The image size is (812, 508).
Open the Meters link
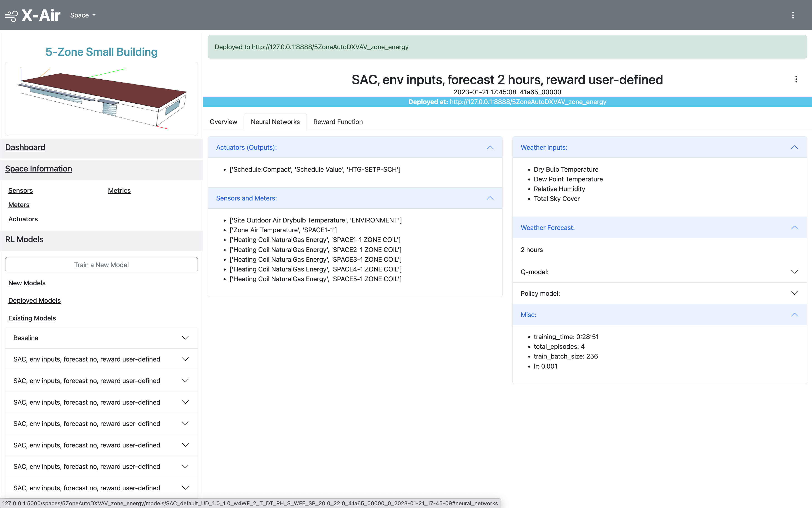(19, 205)
